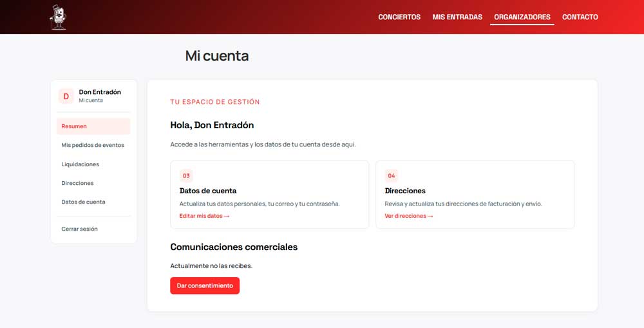Screen dimensions: 644x328
Task: Go to MIS ENTRADAS in the navigation
Action: pyautogui.click(x=457, y=17)
